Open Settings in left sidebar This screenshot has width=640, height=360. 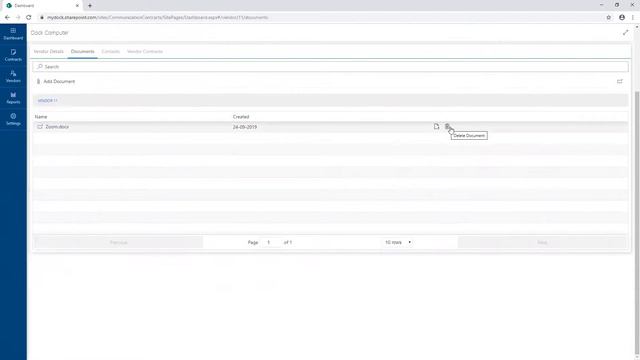coord(13,119)
